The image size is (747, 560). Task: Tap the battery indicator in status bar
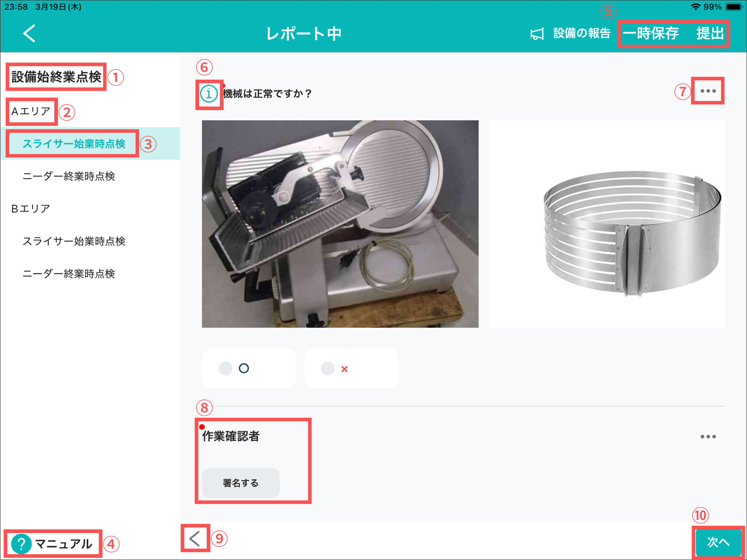pos(734,7)
